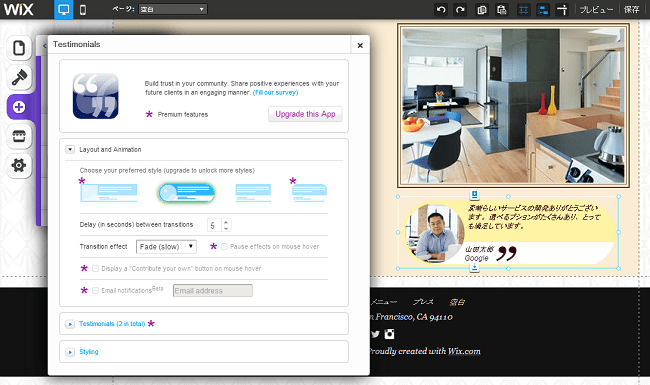Click the Email address input field
Image resolution: width=650 pixels, height=385 pixels.
pyautogui.click(x=213, y=291)
